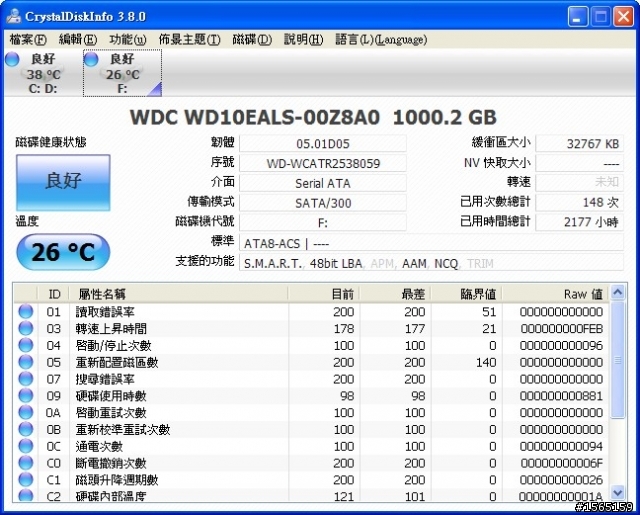Open the 磁碟(D) menu
Viewport: 640px width, 515px height.
point(252,40)
